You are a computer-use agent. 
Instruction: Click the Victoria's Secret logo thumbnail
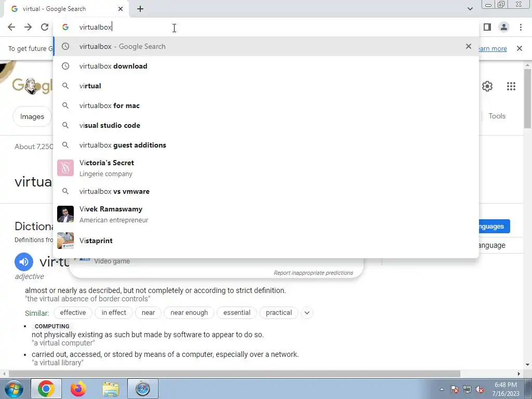65,168
